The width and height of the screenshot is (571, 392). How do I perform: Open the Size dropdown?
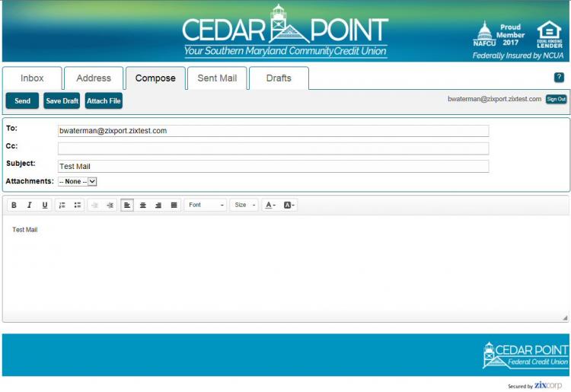coord(244,206)
